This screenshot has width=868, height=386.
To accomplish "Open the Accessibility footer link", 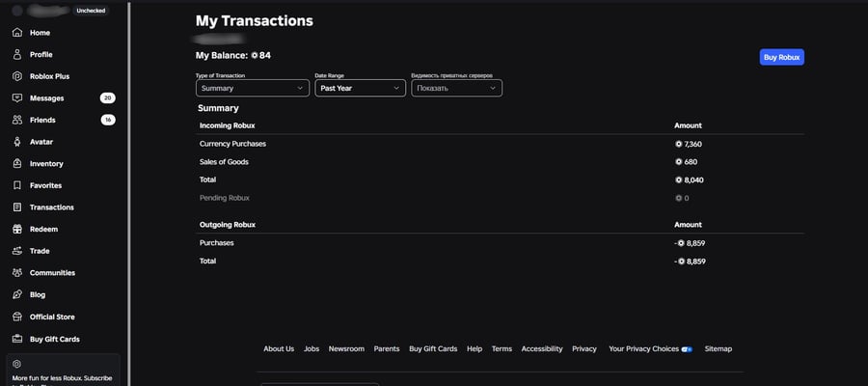I will coord(542,349).
